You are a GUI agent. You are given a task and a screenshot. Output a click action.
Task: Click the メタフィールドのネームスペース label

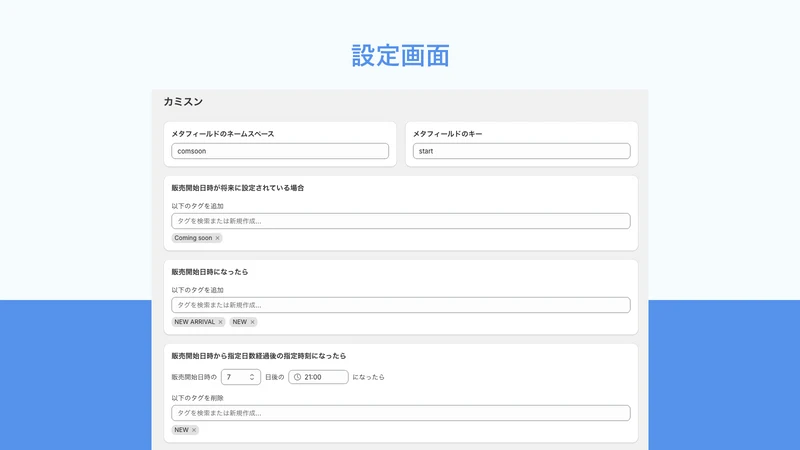click(x=223, y=134)
